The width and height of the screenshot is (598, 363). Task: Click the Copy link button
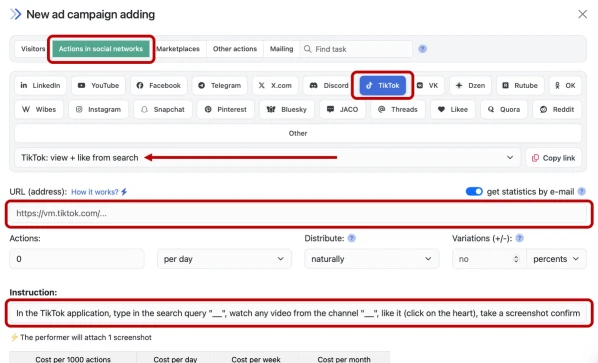click(x=553, y=158)
